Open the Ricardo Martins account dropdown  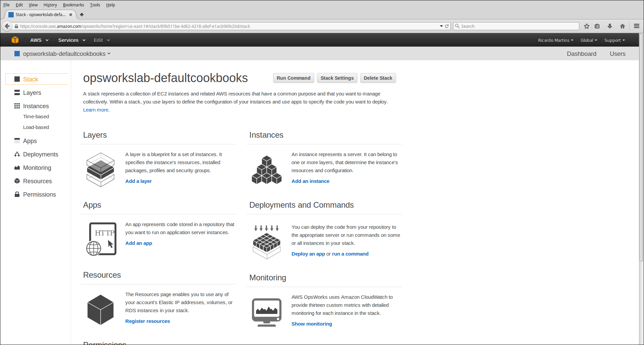pyautogui.click(x=555, y=40)
